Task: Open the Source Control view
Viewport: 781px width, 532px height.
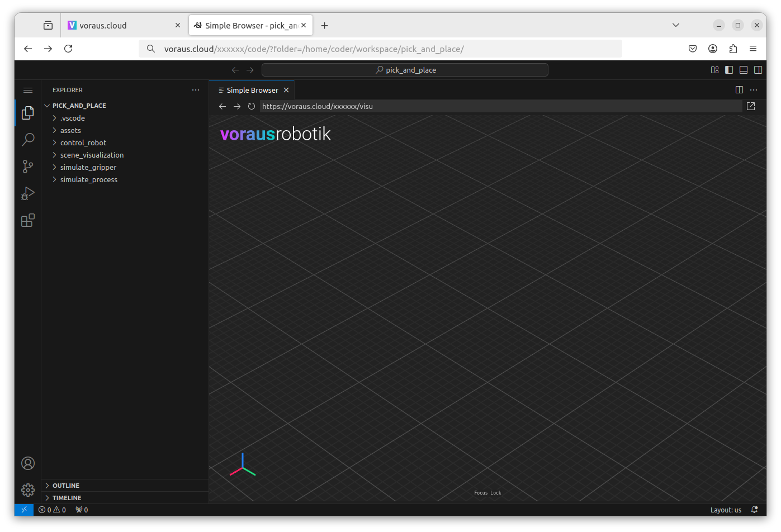Action: tap(28, 167)
